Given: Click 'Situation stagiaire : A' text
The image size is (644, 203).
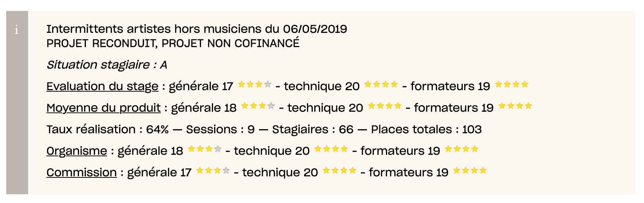Looking at the screenshot, I should click(x=107, y=65).
